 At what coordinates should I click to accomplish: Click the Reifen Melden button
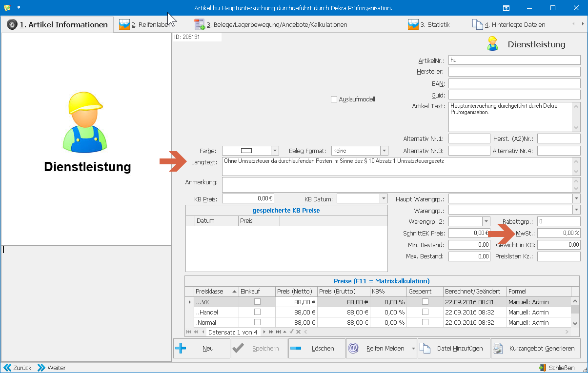coord(378,349)
